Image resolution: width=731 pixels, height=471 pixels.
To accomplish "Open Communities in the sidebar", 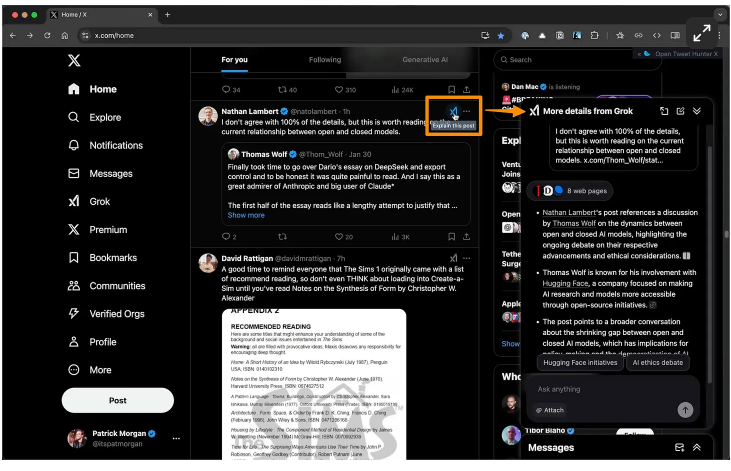I will pos(106,286).
